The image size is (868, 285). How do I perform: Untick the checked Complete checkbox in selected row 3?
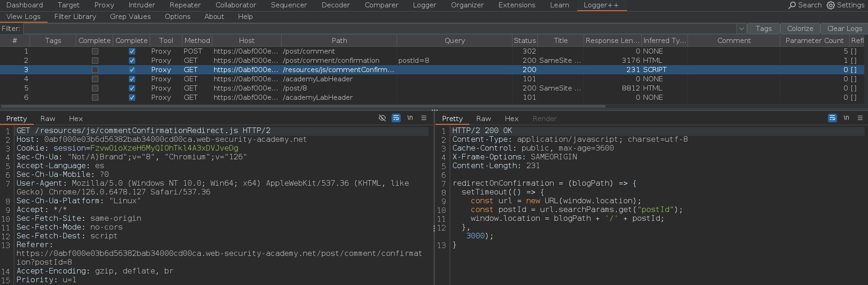[132, 70]
